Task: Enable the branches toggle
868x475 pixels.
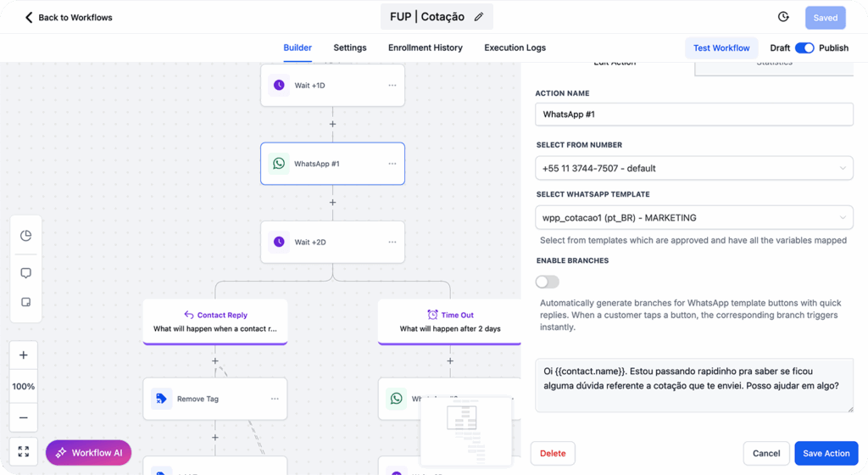Action: click(x=548, y=282)
